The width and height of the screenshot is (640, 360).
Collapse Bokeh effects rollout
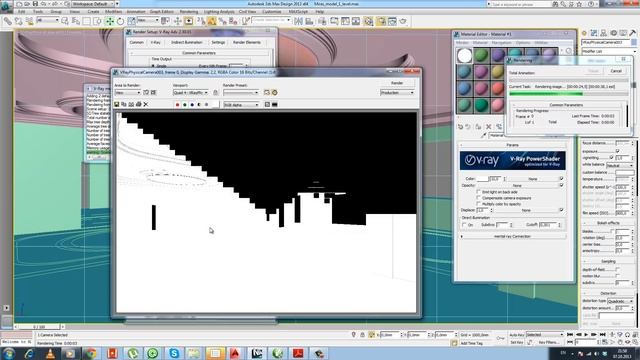point(608,223)
